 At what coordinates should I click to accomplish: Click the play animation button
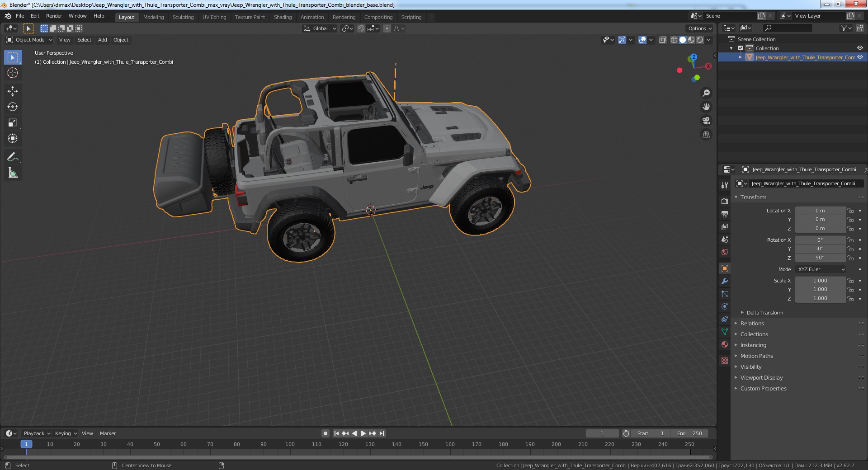click(363, 433)
